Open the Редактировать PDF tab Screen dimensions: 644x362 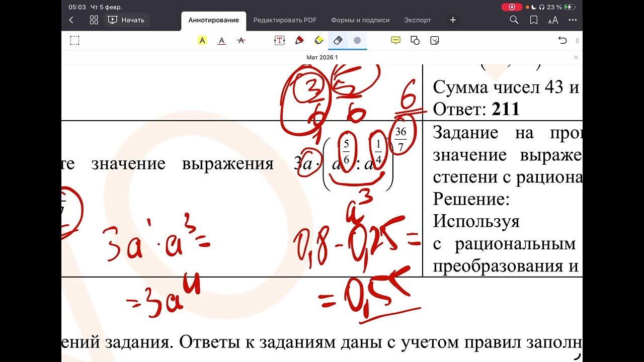285,20
